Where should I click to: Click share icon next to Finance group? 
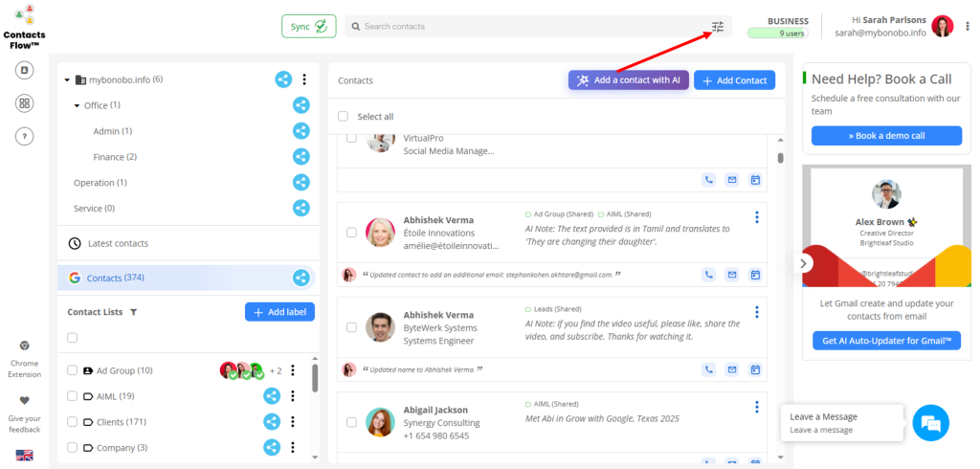click(x=301, y=156)
